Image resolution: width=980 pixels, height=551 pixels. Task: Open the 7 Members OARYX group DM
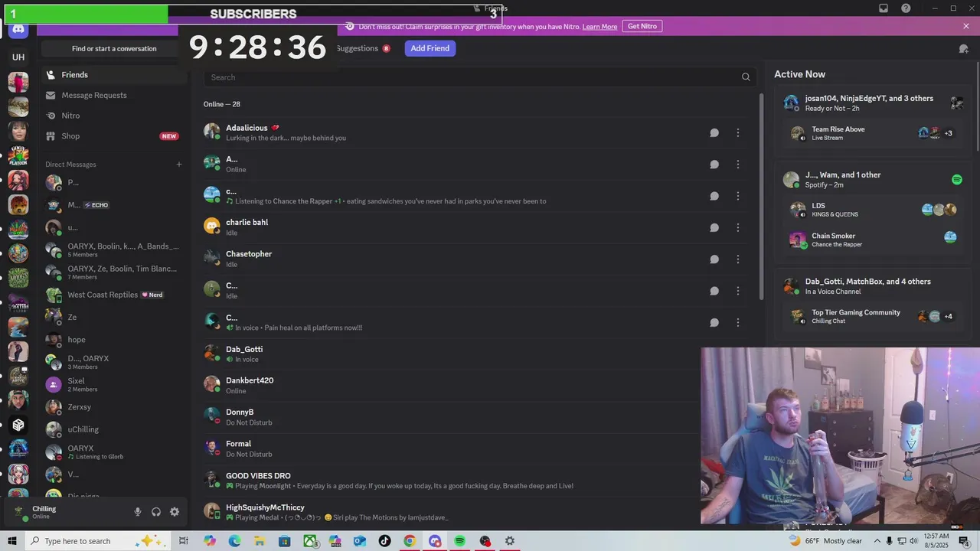114,272
